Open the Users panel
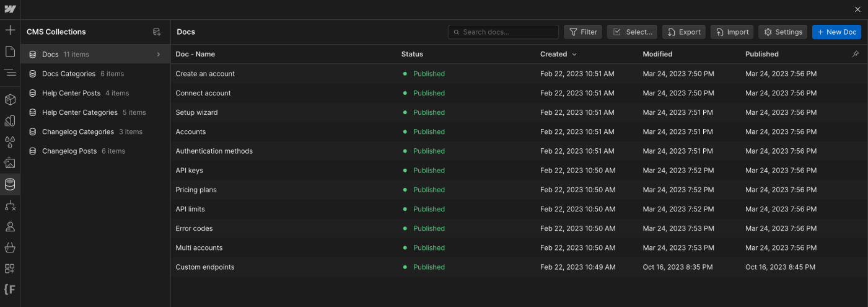The image size is (868, 307). (10, 226)
